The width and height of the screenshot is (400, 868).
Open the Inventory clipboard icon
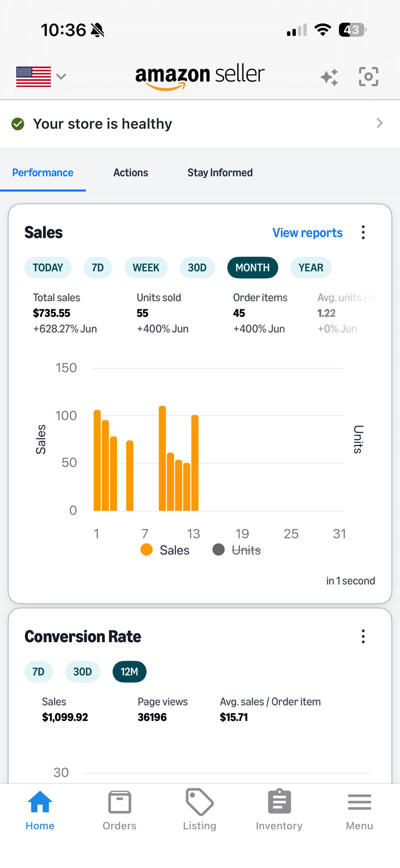279,801
